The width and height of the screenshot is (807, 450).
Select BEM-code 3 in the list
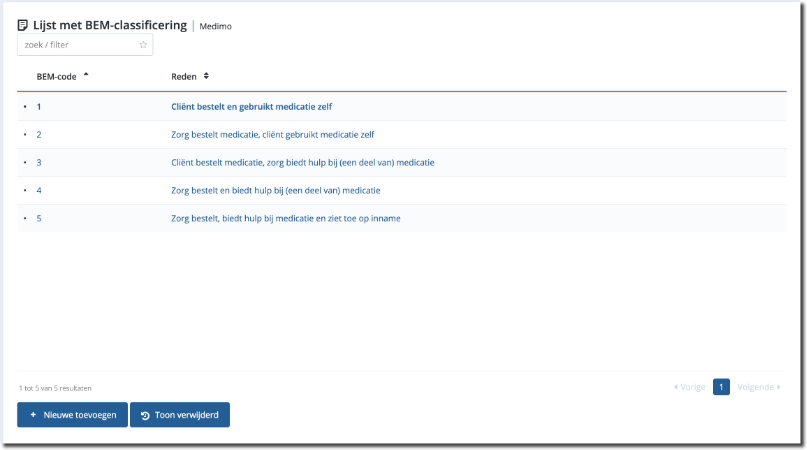coord(39,162)
